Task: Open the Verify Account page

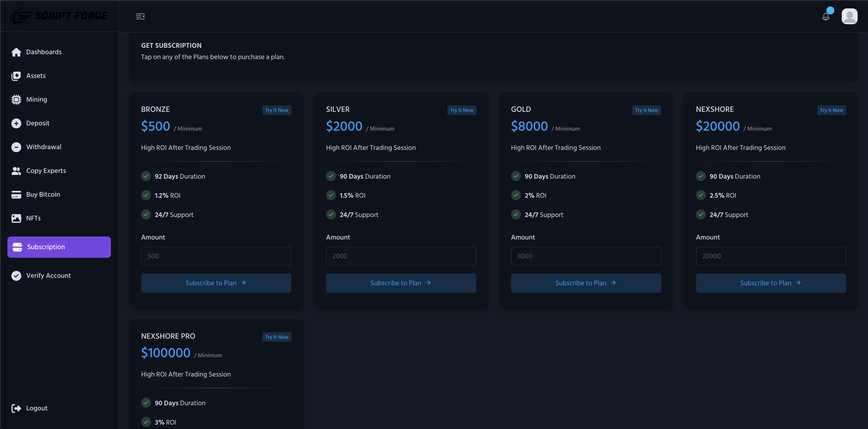Action: tap(48, 275)
